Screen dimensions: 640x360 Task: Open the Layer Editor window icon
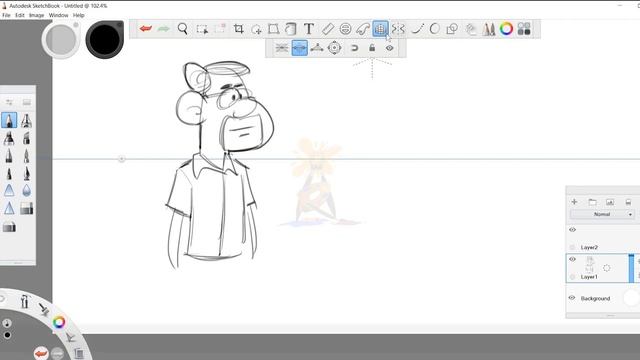471,29
